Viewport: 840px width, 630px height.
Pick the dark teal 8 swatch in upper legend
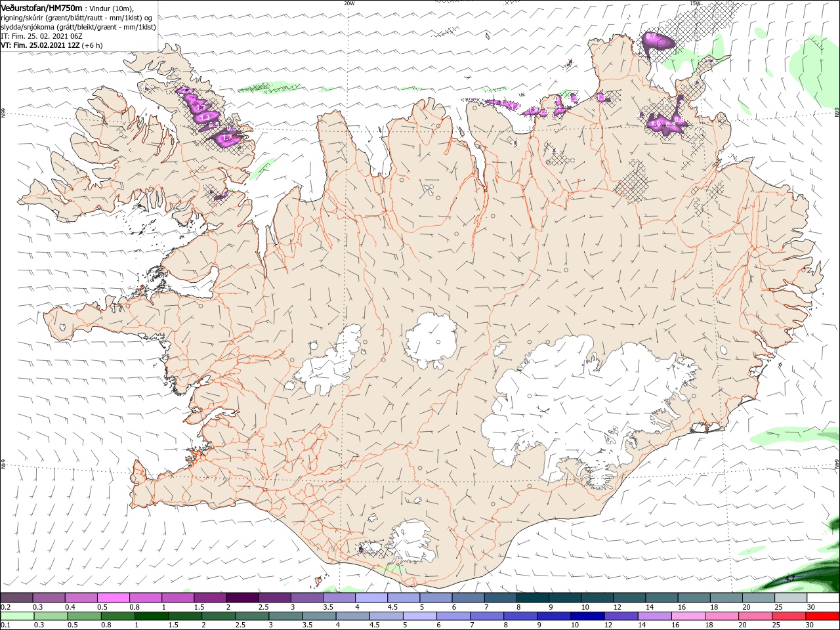coord(533,598)
